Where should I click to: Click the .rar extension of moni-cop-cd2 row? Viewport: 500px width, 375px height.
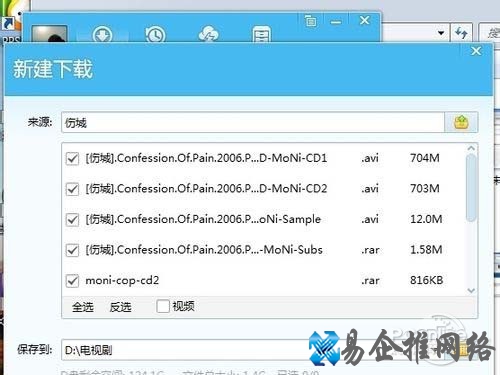[x=370, y=281]
